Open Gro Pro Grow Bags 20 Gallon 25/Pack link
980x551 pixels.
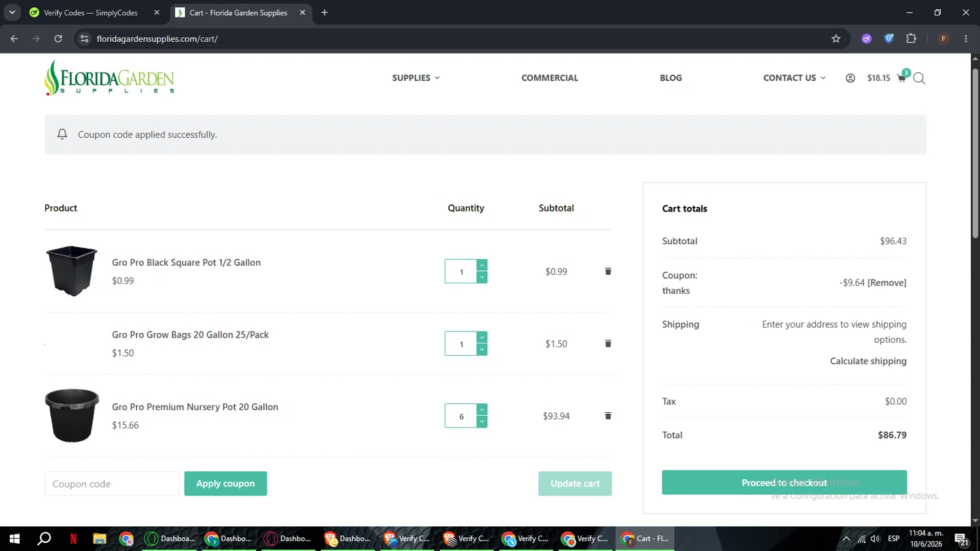point(190,335)
